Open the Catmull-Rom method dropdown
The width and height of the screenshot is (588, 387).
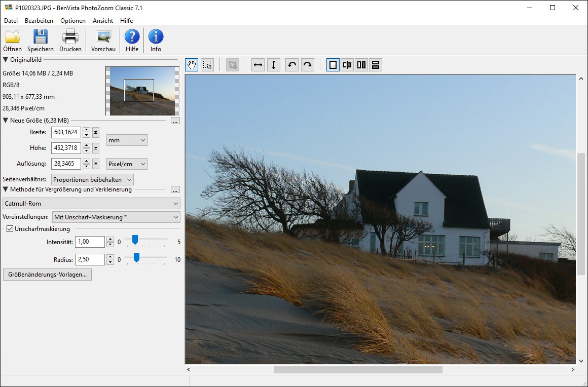pos(92,204)
